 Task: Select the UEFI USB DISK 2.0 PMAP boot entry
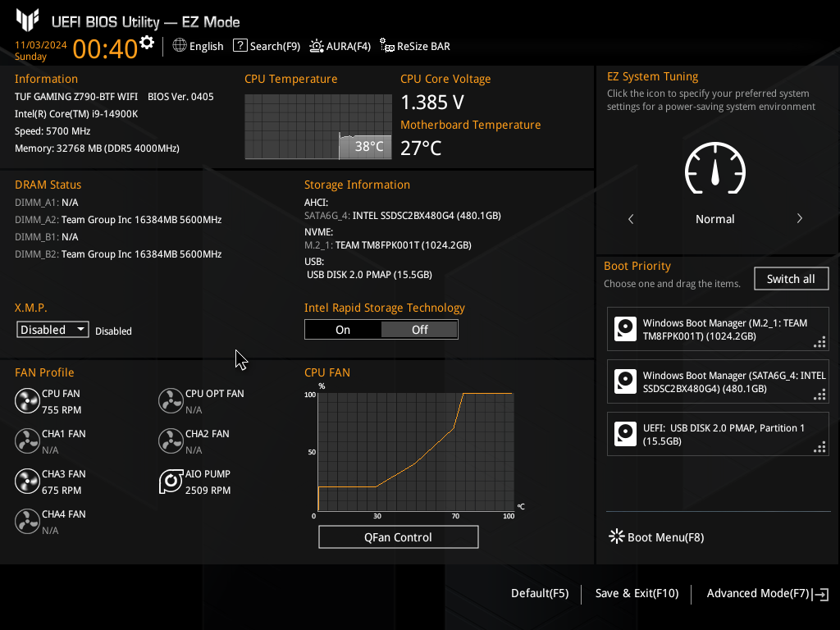[x=718, y=434]
